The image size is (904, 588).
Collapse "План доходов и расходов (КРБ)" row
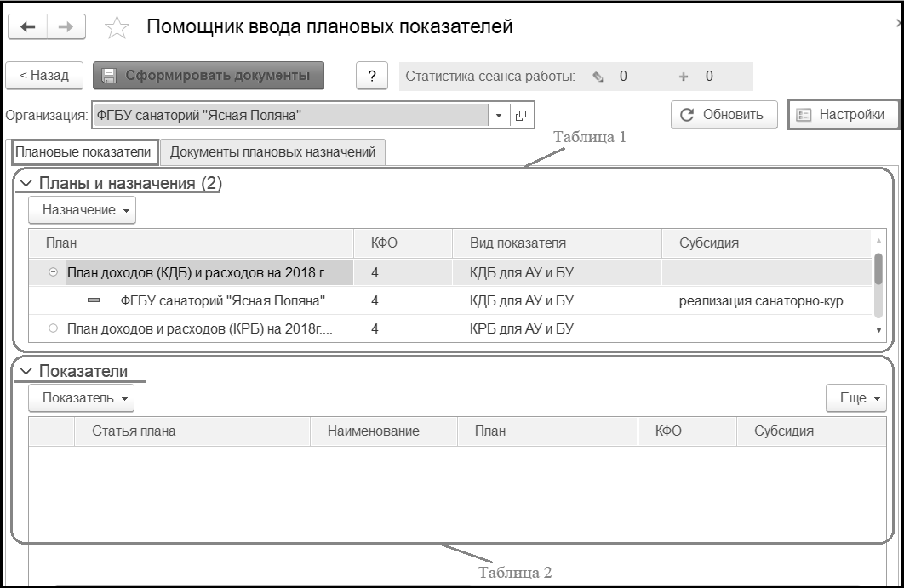coord(53,328)
